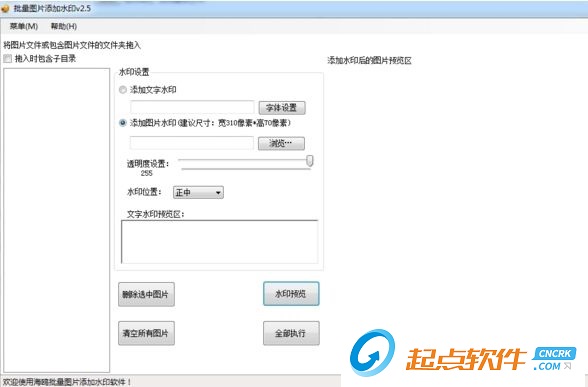Screen dimensions: 588x387
Task: Click the 255 transparency value text
Action: [147, 173]
